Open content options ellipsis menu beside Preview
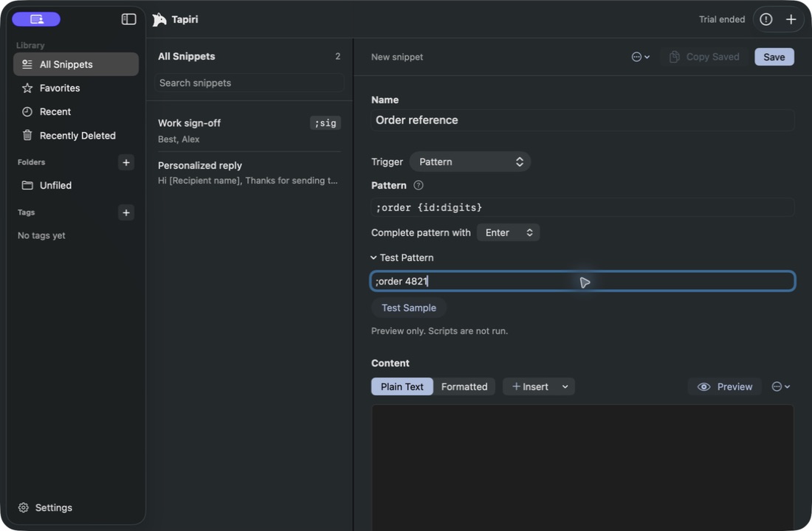This screenshot has width=812, height=531. [x=781, y=386]
